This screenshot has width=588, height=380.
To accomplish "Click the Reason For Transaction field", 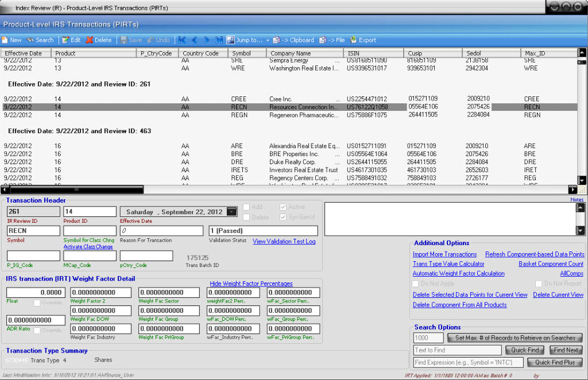I will click(x=161, y=231).
